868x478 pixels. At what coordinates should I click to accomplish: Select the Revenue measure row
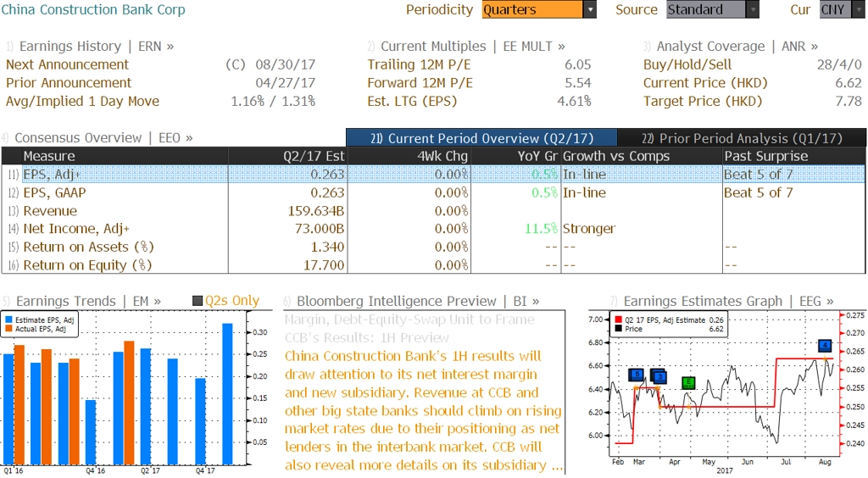coord(433,211)
